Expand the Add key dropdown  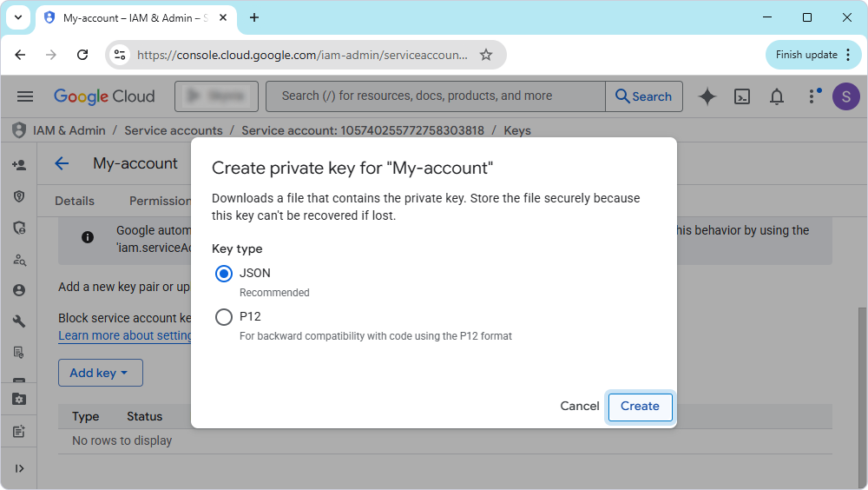[x=100, y=373]
